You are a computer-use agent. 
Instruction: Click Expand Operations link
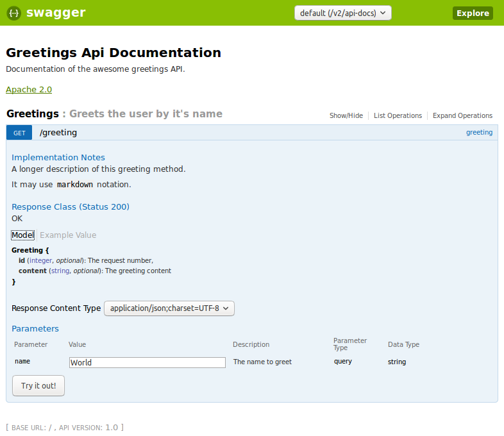click(462, 116)
